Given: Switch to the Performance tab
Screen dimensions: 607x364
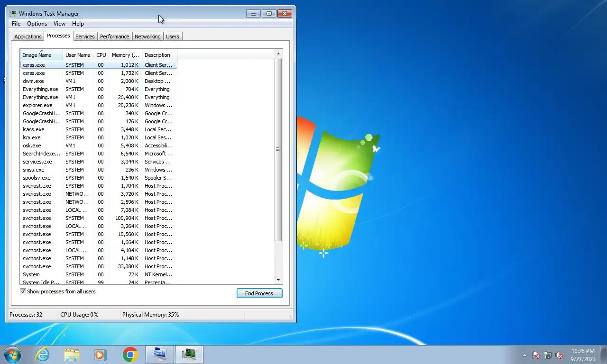Looking at the screenshot, I should pyautogui.click(x=114, y=36).
